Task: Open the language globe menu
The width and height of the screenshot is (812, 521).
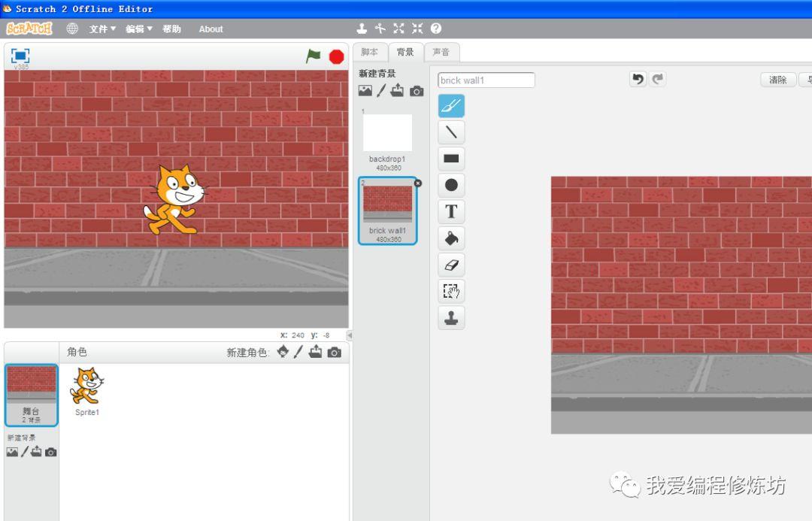Action: click(x=72, y=29)
